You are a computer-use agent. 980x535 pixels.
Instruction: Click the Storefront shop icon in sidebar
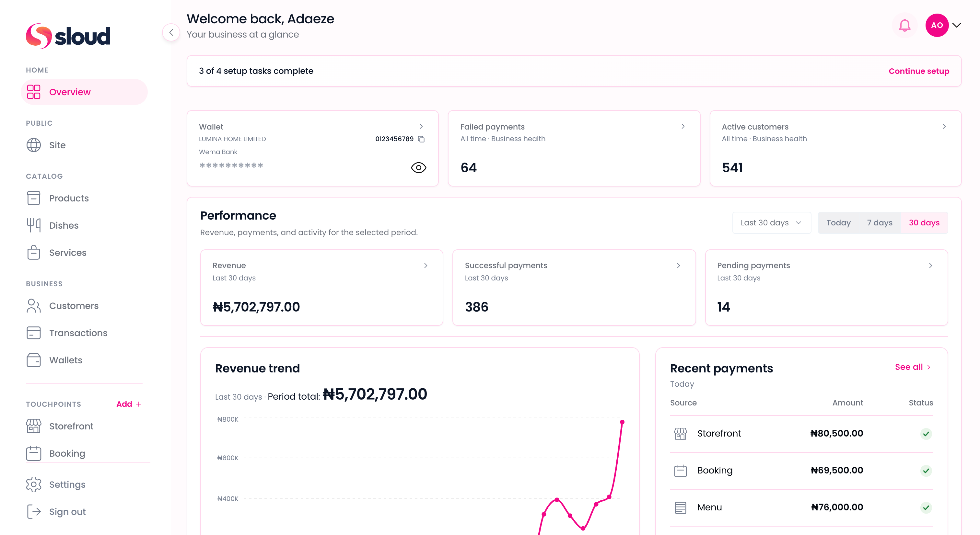tap(33, 426)
